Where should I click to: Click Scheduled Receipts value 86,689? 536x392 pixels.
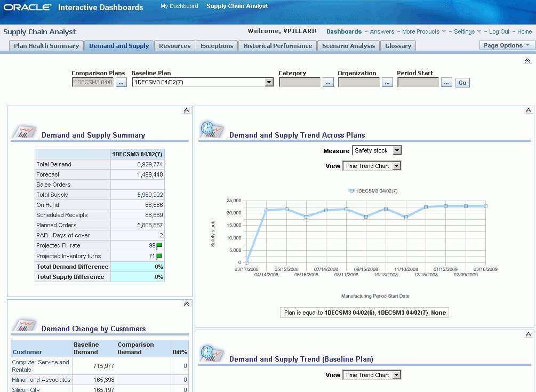[154, 215]
